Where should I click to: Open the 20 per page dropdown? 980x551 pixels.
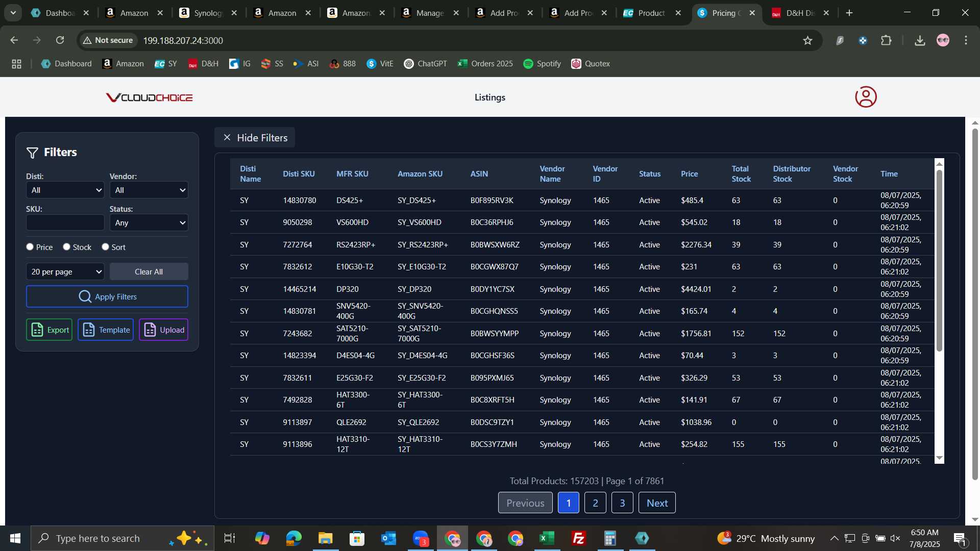pyautogui.click(x=65, y=271)
